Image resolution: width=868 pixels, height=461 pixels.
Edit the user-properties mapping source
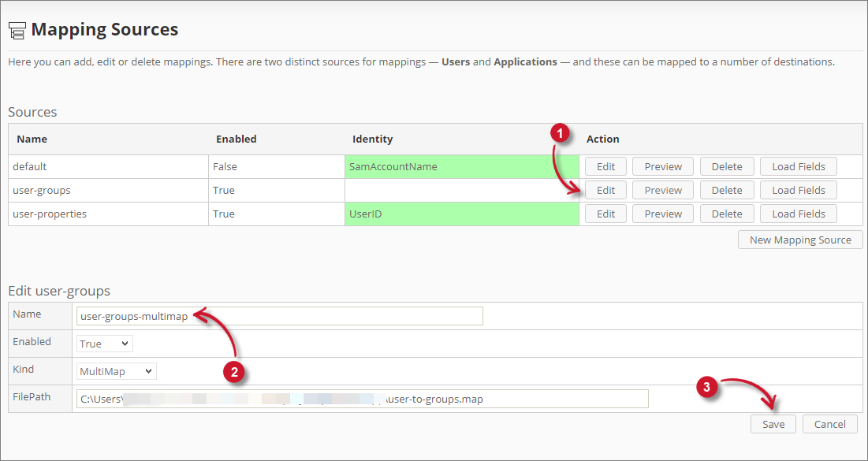[605, 214]
